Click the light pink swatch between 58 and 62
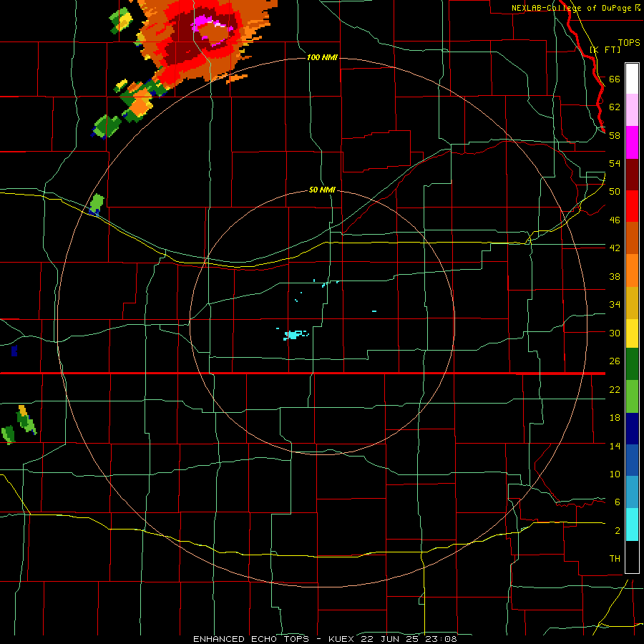The width and height of the screenshot is (644, 644). coord(632,109)
